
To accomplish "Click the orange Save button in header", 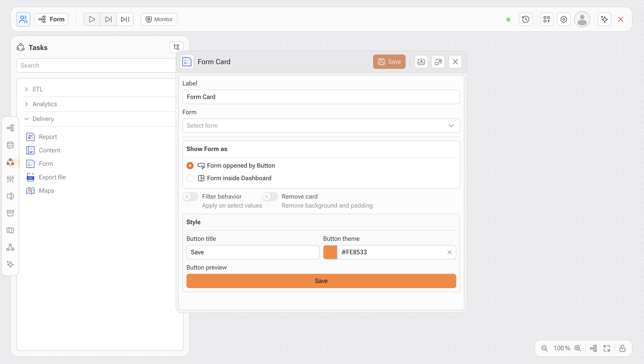I will tap(389, 61).
